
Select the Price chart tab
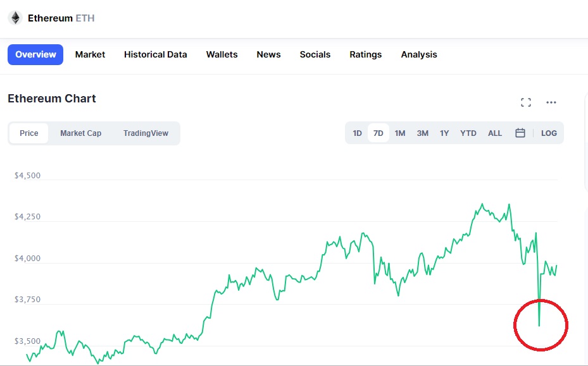pos(29,133)
